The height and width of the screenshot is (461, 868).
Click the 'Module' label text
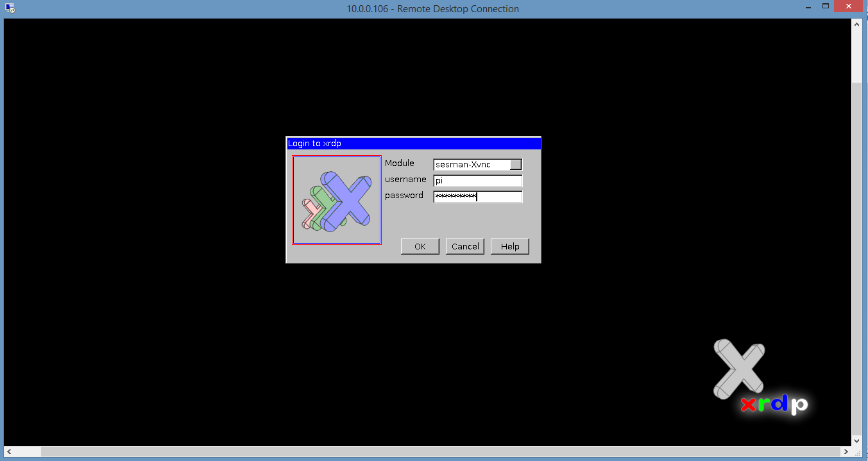400,163
